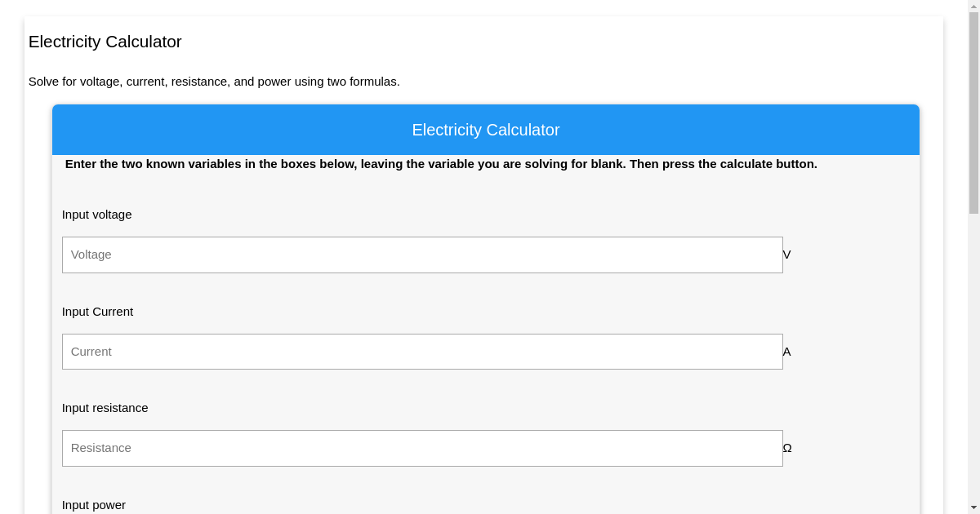The image size is (980, 514).
Task: Click the 'Input voltage' label
Action: pos(96,215)
